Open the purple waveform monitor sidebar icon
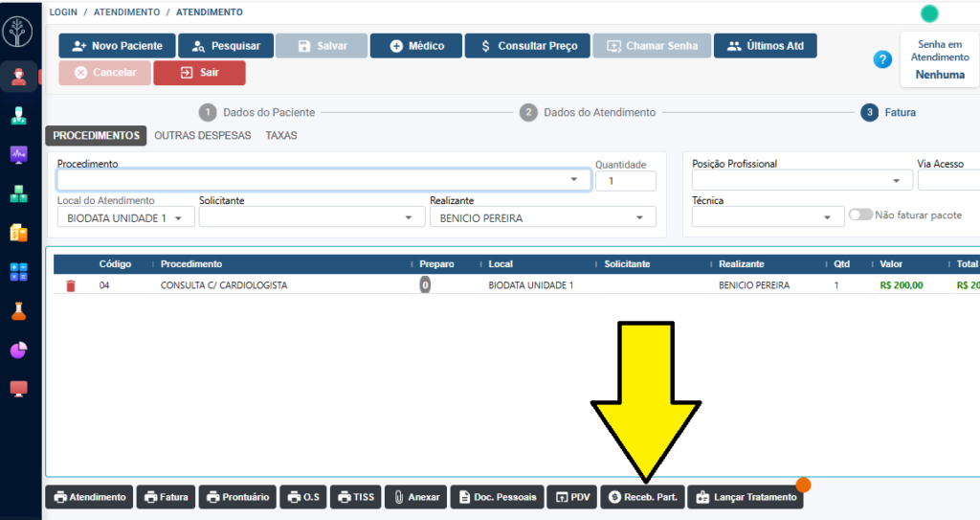The width and height of the screenshot is (980, 520). pyautogui.click(x=18, y=154)
